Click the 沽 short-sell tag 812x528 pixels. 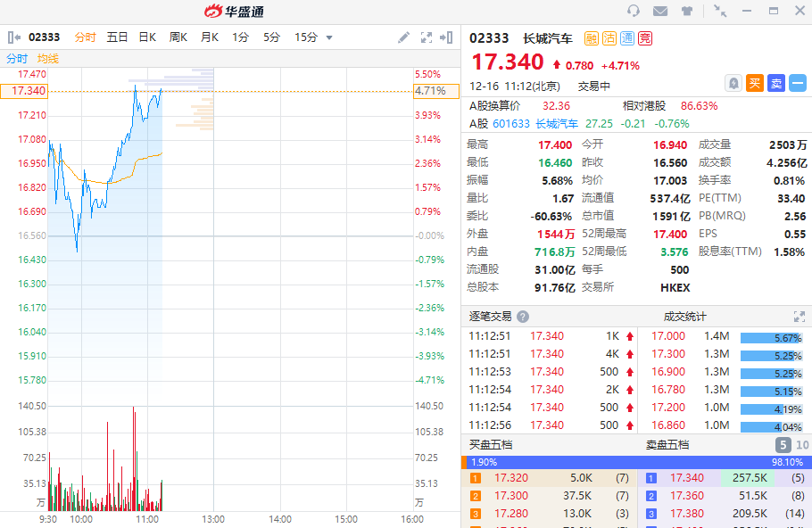pos(609,38)
